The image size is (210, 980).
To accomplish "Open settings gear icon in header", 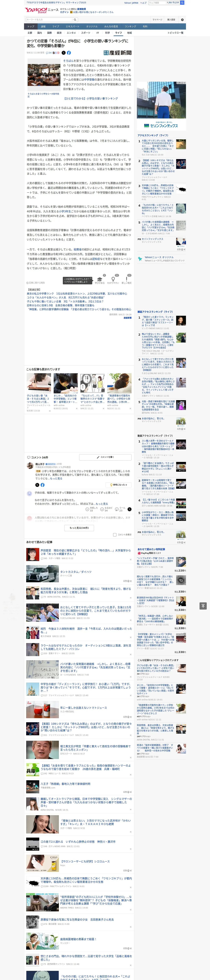I will 182,20.
